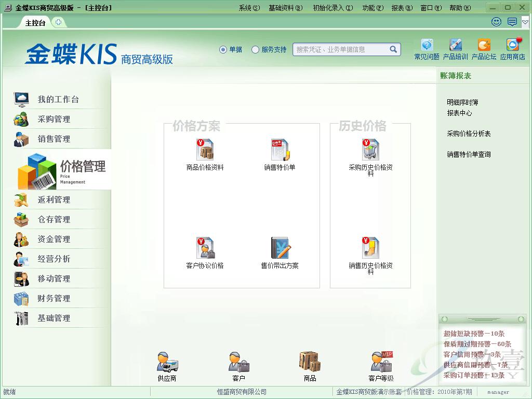Viewport: 532px width, 399px height.
Task: Switch to the 主控台 tab
Action: point(35,23)
